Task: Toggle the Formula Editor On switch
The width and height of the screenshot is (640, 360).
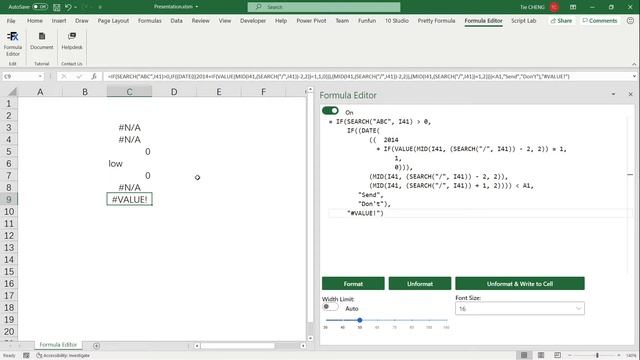Action: 330,111
